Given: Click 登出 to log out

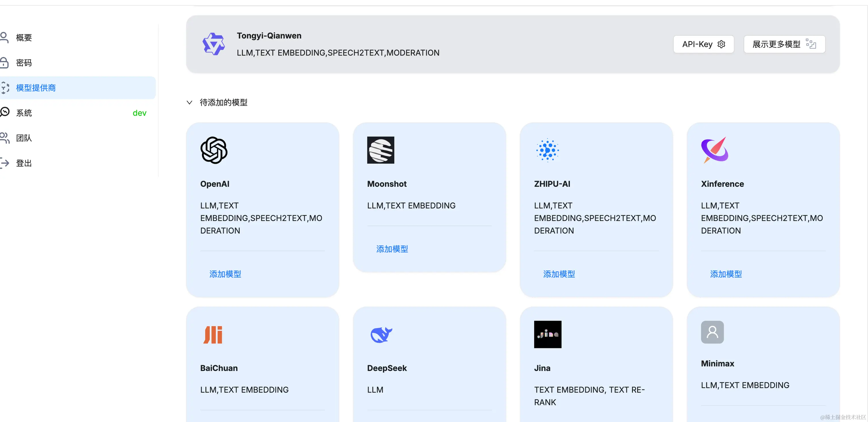Looking at the screenshot, I should (x=24, y=163).
